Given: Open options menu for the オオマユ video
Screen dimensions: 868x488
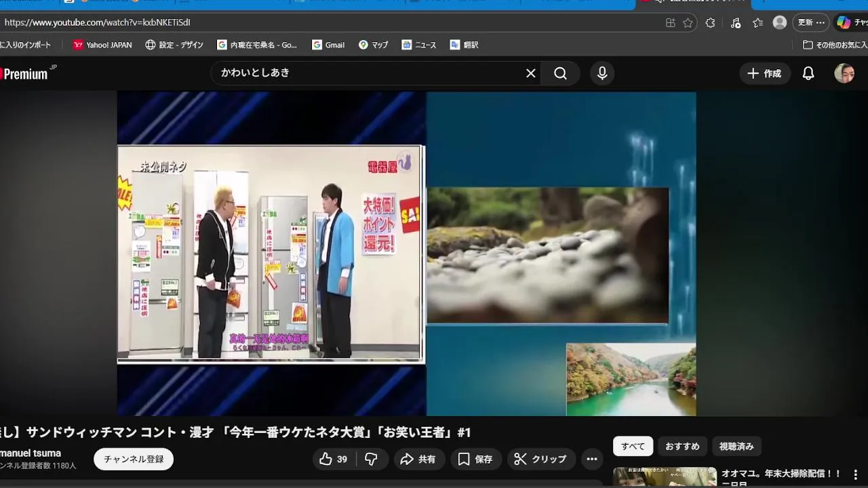Looking at the screenshot, I should (x=855, y=474).
